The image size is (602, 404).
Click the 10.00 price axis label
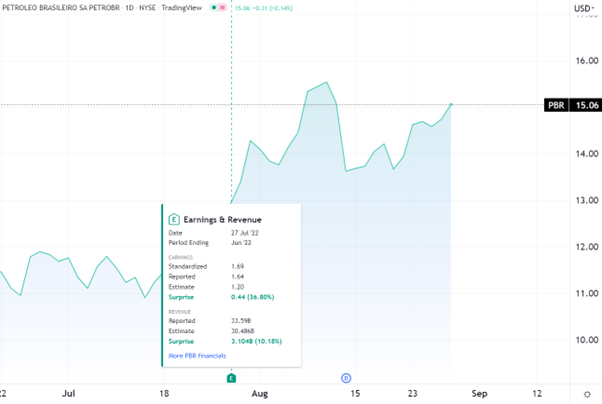click(587, 340)
